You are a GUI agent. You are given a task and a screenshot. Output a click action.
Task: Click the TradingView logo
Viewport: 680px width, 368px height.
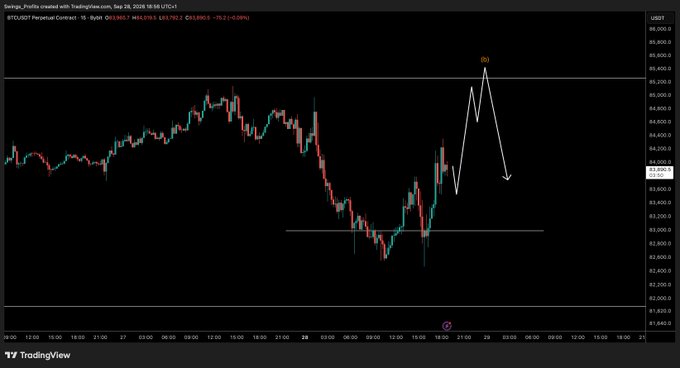[x=38, y=355]
